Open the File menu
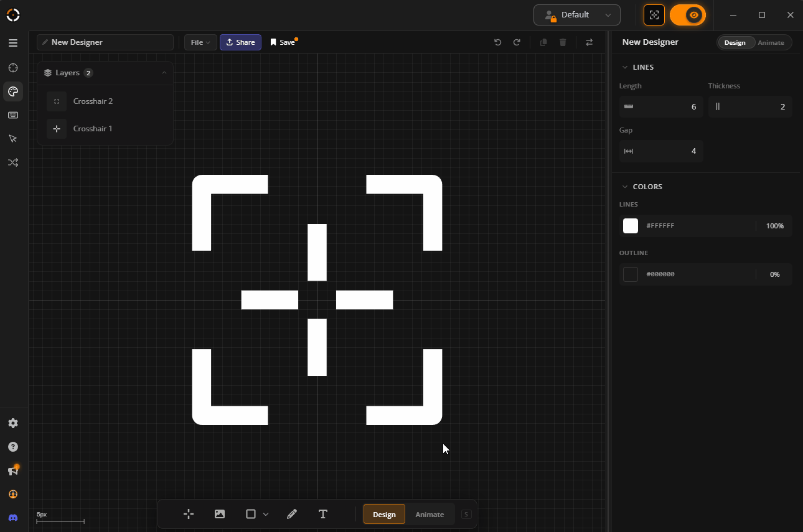 point(200,42)
